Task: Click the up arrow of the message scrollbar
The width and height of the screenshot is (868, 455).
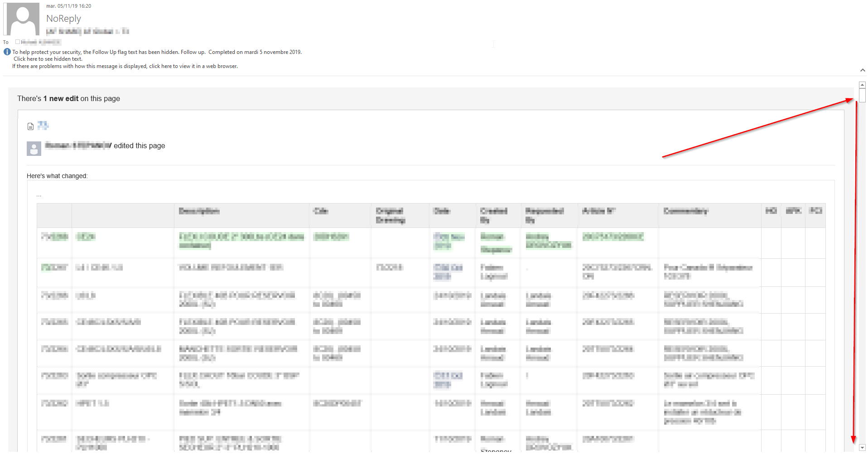Action: click(862, 84)
